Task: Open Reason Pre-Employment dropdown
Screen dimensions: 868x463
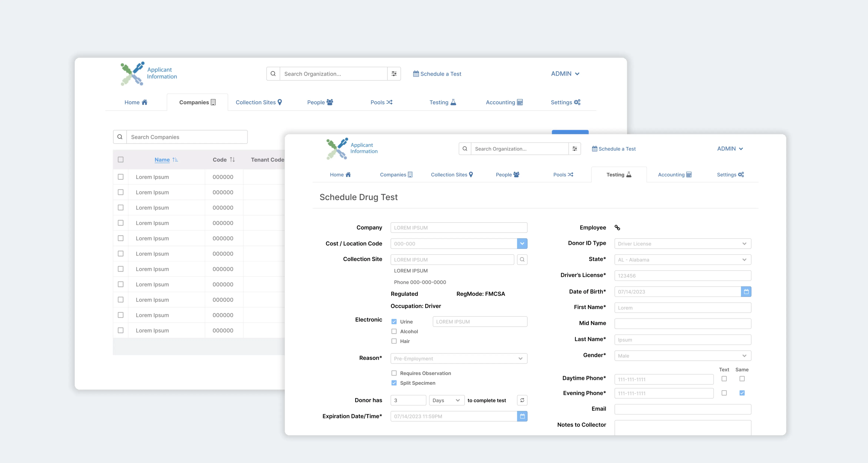Action: (x=459, y=358)
